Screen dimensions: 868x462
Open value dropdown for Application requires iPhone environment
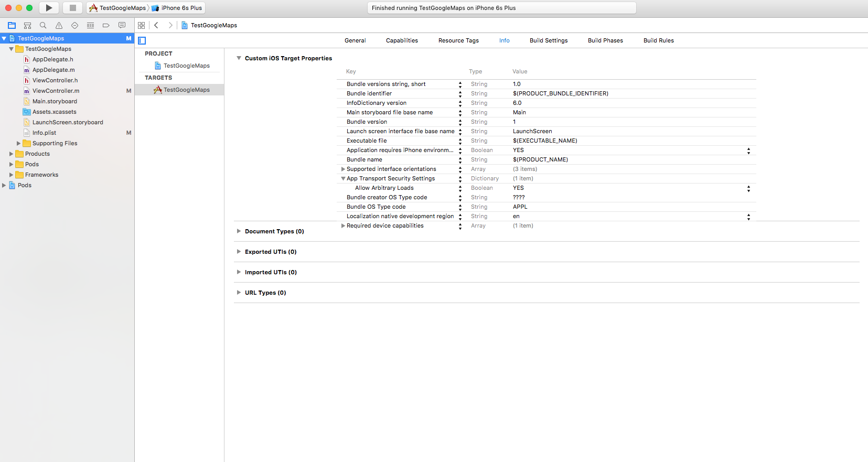pyautogui.click(x=748, y=150)
